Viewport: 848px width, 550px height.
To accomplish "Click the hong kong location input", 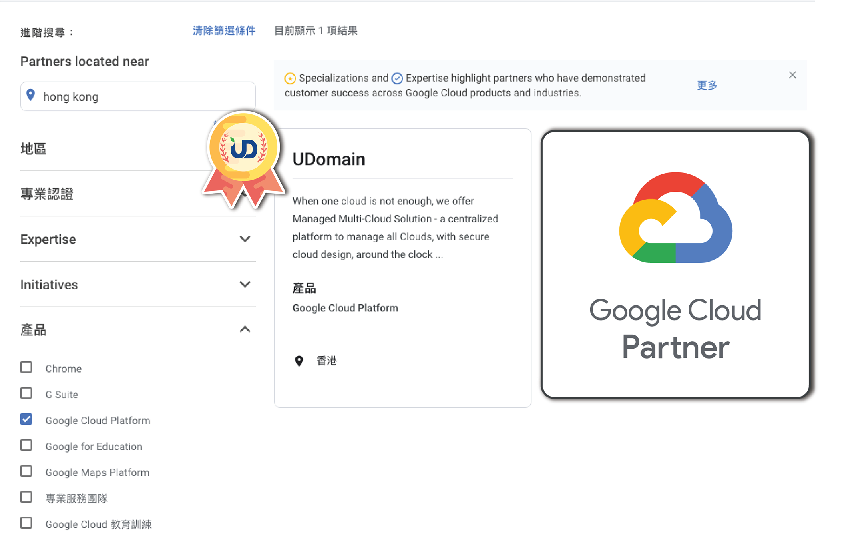I will [x=138, y=96].
